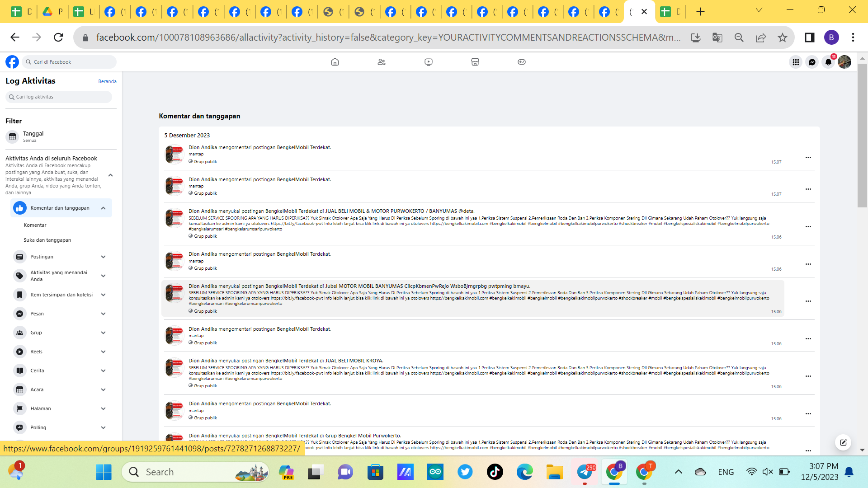The image size is (868, 488).
Task: Expand the Reels category
Action: pyautogui.click(x=103, y=352)
